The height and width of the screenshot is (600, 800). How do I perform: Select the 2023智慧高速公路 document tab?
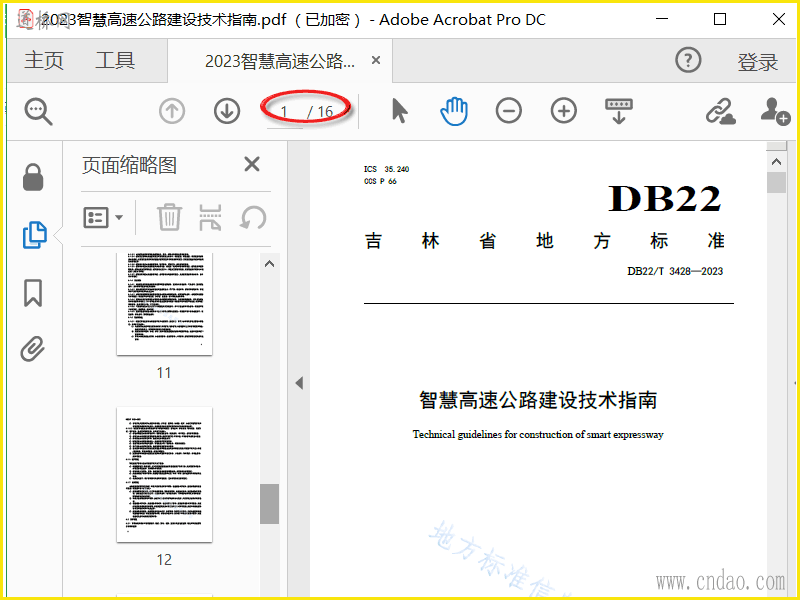point(280,61)
